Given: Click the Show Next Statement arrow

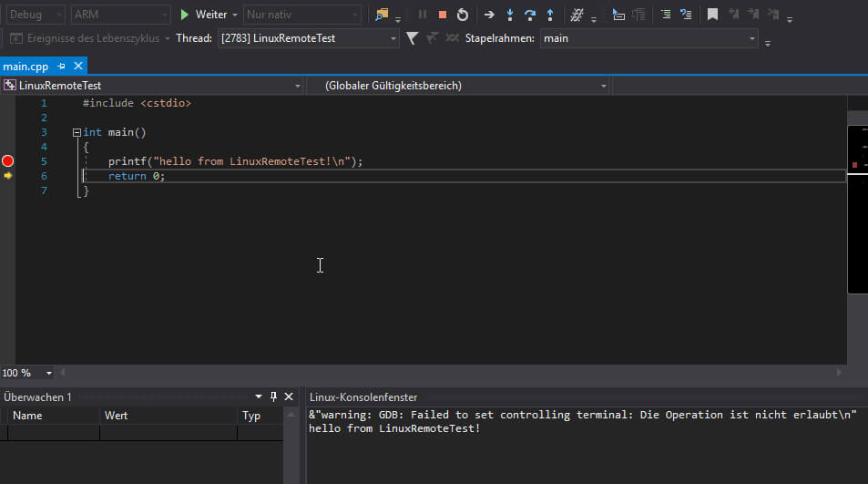Looking at the screenshot, I should [489, 15].
